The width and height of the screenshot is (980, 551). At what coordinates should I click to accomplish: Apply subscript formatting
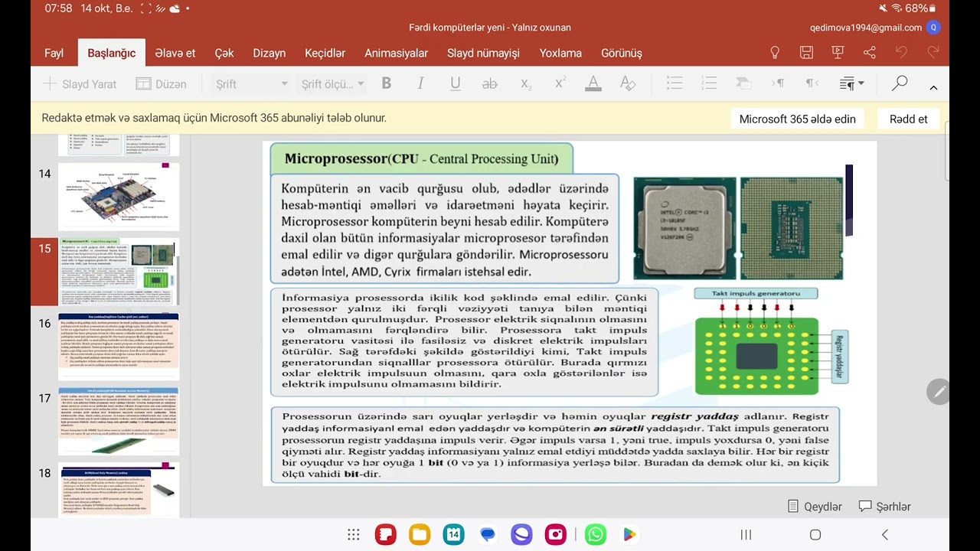pyautogui.click(x=525, y=83)
